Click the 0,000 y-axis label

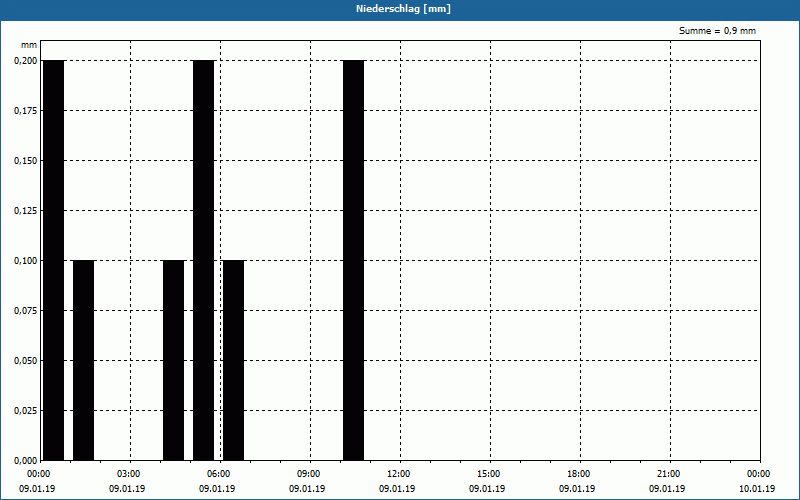point(26,461)
